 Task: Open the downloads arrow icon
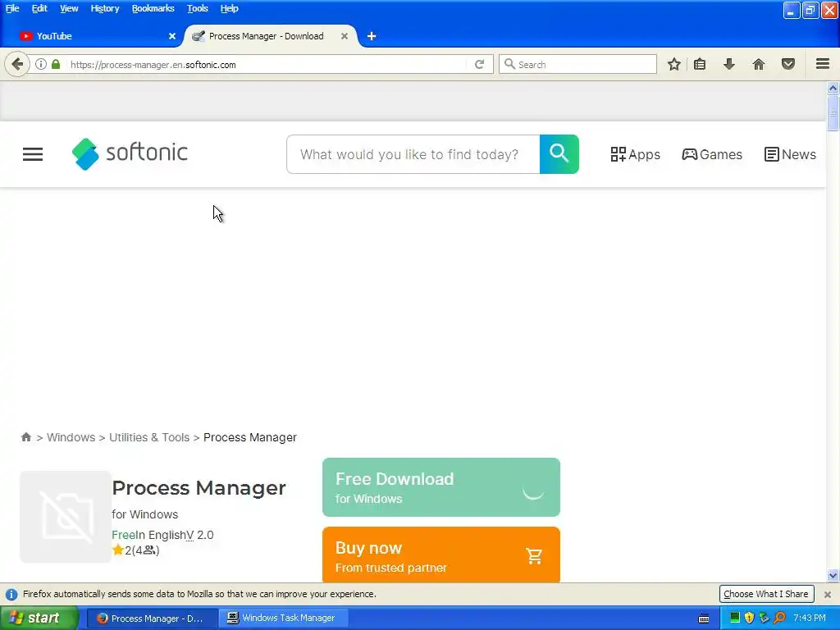pos(728,64)
